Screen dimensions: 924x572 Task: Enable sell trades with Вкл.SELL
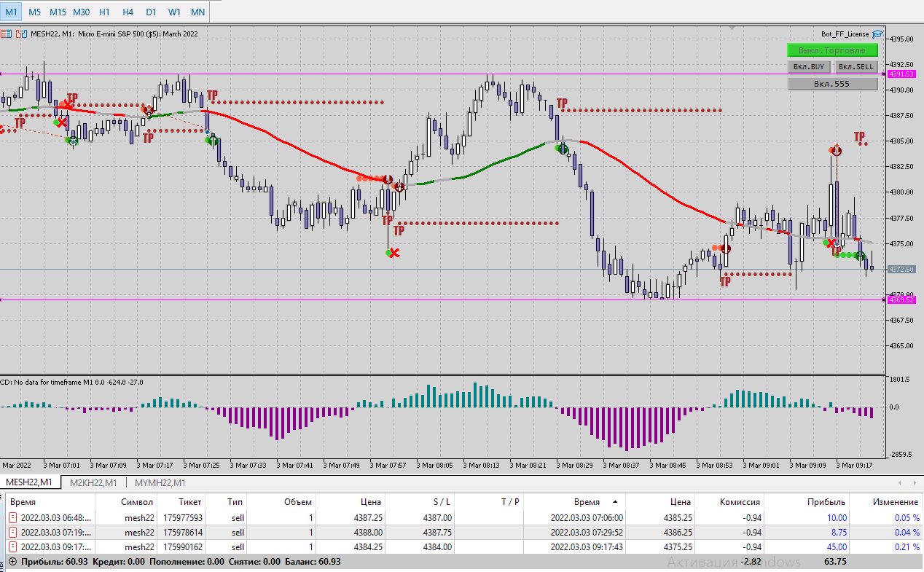click(856, 67)
